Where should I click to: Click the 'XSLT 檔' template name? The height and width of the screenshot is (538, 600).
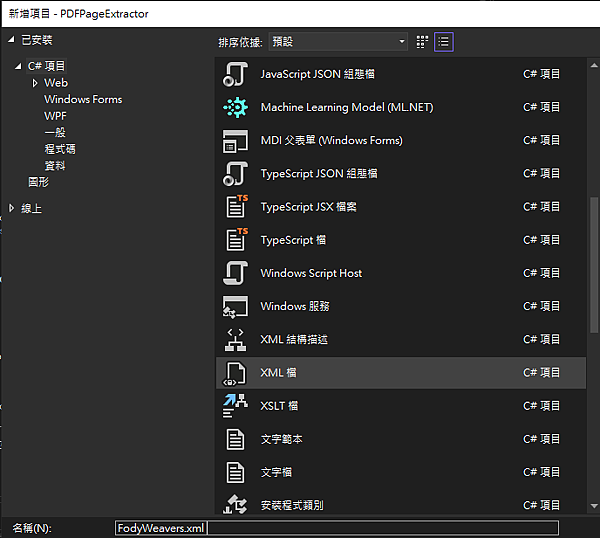point(279,406)
